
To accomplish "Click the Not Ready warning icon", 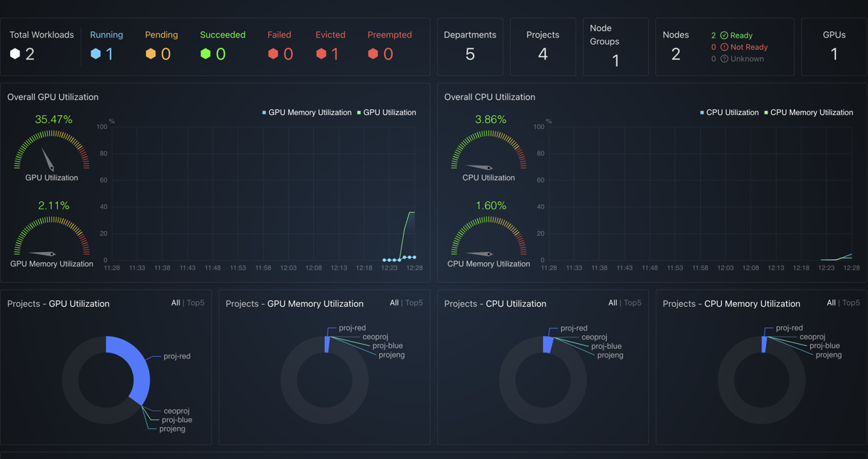I will coord(724,47).
